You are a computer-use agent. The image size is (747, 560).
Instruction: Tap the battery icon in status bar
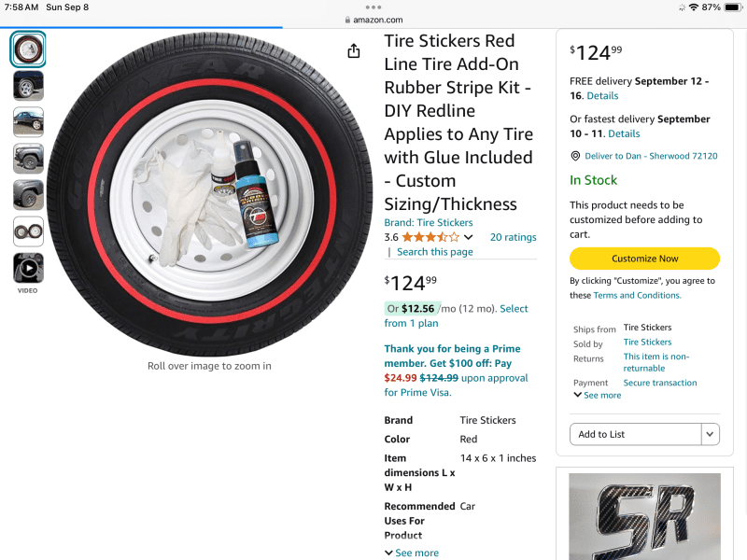732,7
